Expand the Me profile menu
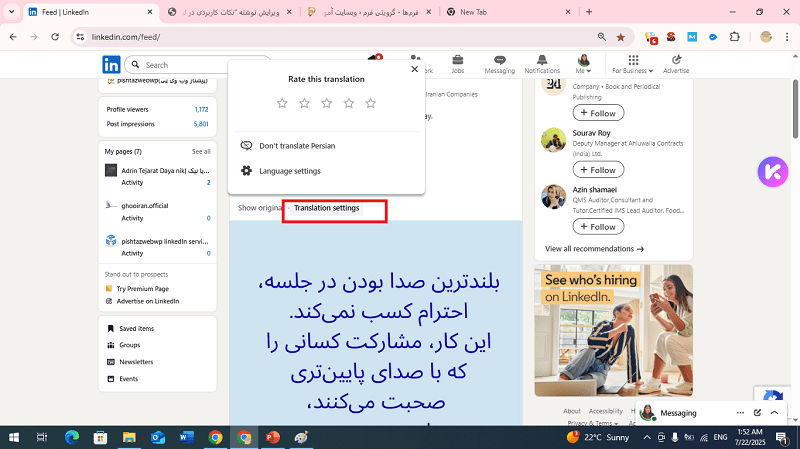800x449 pixels. coord(583,64)
